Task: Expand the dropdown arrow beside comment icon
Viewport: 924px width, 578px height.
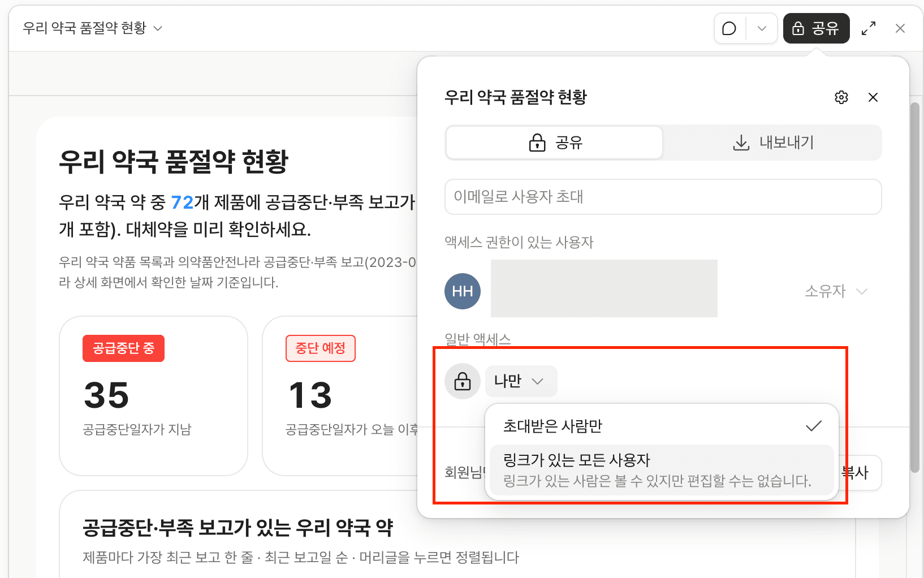Action: tap(762, 28)
